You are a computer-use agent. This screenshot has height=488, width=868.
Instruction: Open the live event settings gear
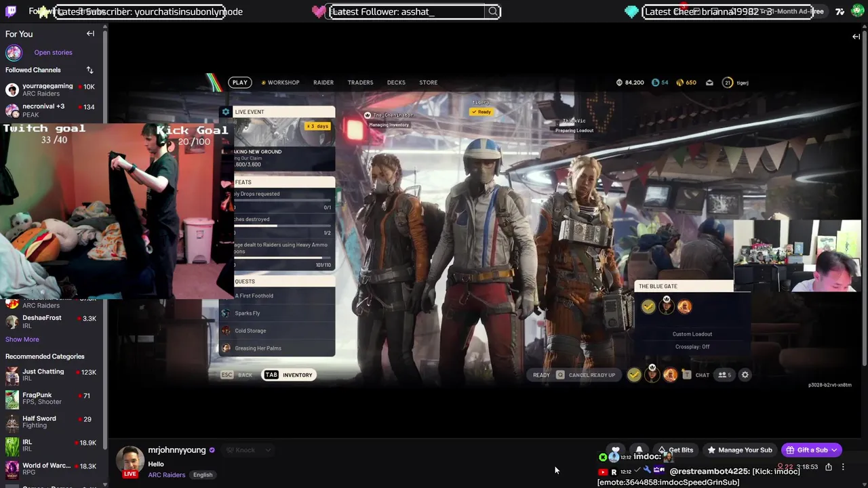click(226, 112)
